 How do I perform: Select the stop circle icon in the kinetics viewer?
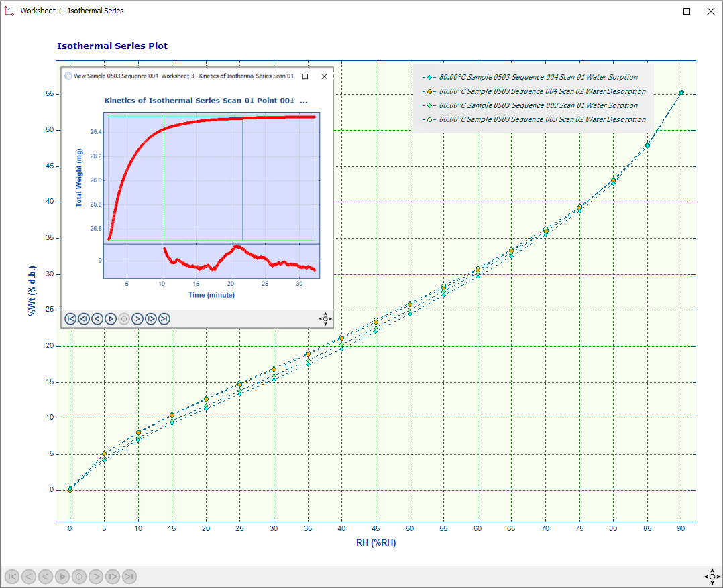(124, 319)
